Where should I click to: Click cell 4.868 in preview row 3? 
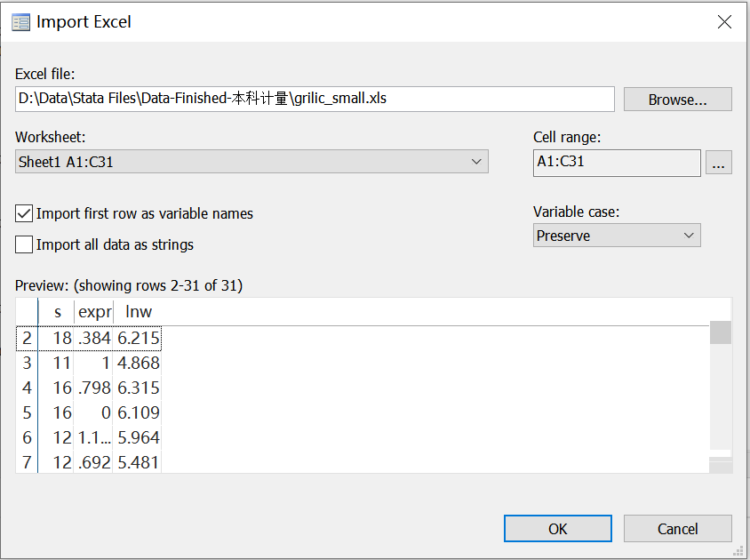click(138, 363)
